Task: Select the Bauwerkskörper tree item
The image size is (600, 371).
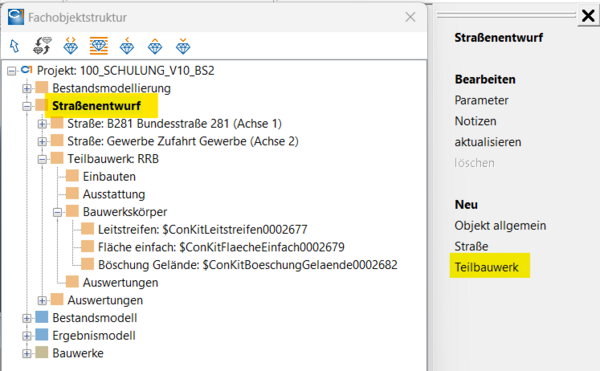Action: (125, 212)
